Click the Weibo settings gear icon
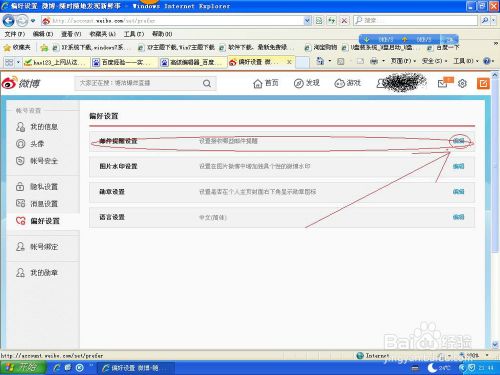 [x=462, y=83]
